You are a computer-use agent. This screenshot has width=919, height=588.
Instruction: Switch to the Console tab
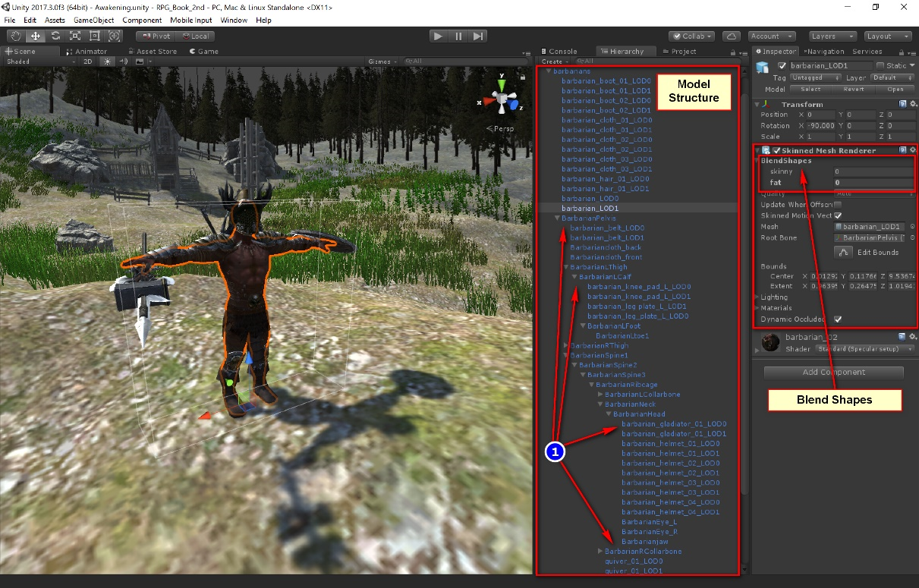(559, 52)
